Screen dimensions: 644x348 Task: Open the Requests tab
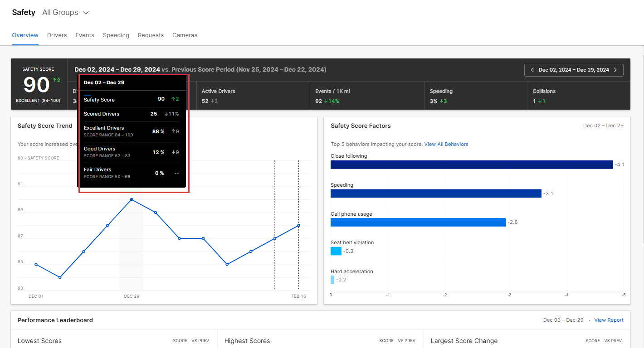pyautogui.click(x=151, y=35)
